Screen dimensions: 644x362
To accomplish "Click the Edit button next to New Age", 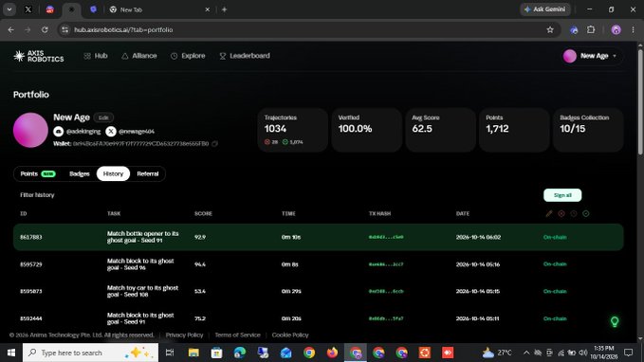I will pos(103,118).
